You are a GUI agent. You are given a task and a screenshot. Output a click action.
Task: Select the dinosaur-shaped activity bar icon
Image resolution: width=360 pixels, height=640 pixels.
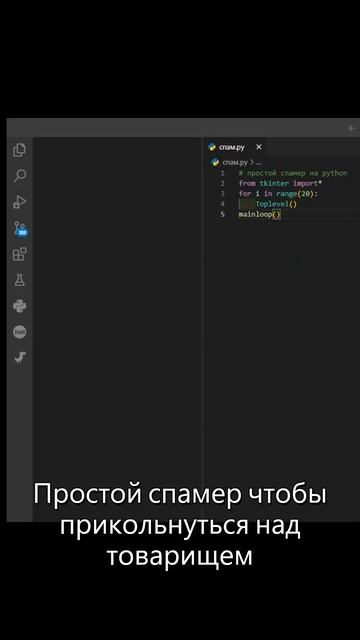[x=20, y=358]
